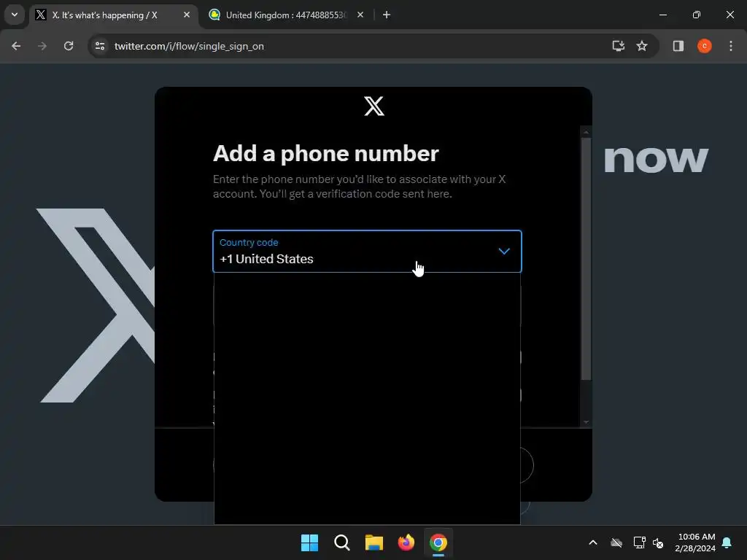Reload the current page

pyautogui.click(x=69, y=46)
